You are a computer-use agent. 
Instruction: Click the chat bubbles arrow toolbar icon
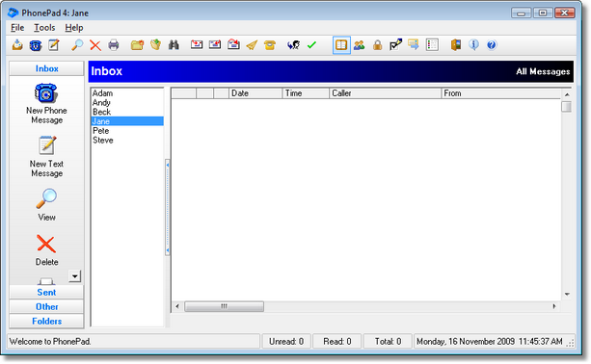(x=414, y=45)
